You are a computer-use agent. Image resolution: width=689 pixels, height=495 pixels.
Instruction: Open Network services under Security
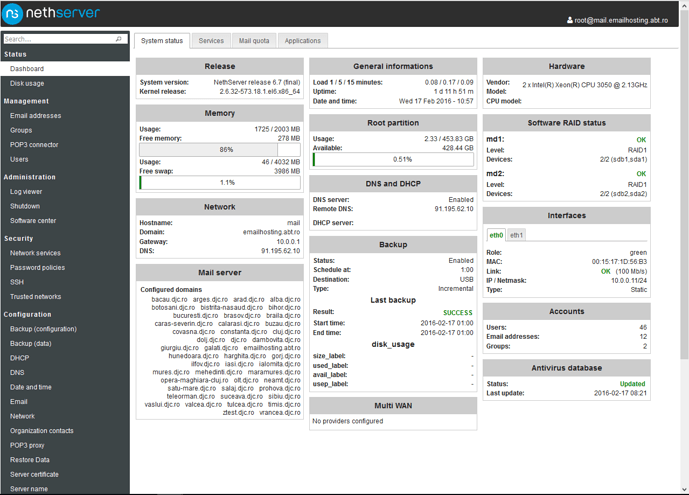tap(36, 253)
